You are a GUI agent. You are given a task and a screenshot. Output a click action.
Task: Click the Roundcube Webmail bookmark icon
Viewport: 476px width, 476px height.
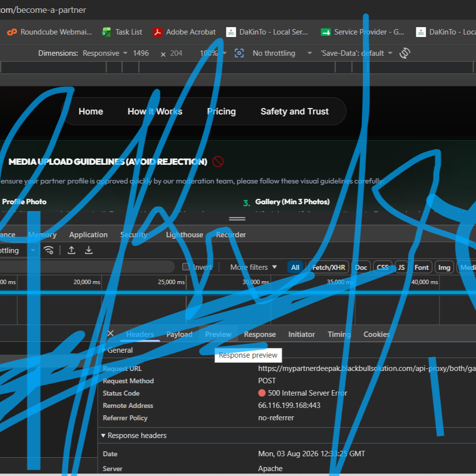12,32
